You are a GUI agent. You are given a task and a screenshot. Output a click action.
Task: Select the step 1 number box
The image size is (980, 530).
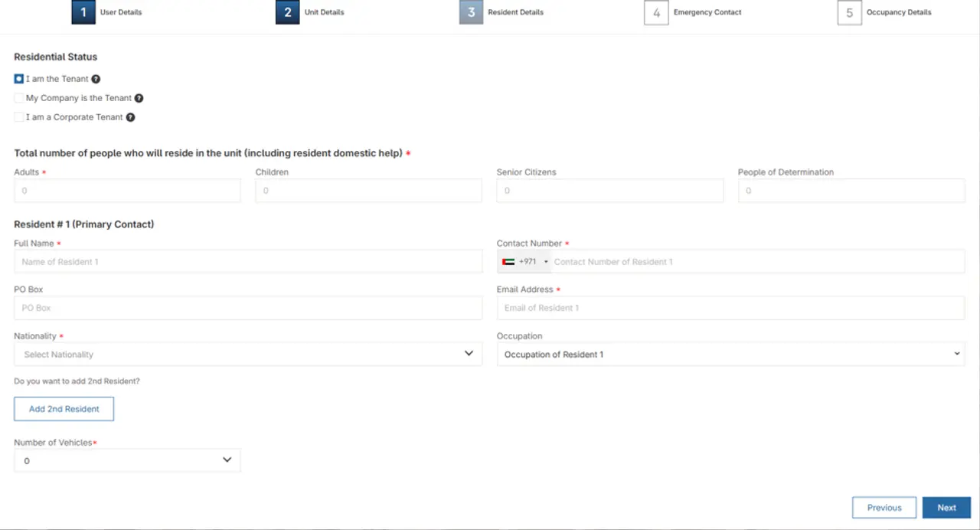point(83,12)
